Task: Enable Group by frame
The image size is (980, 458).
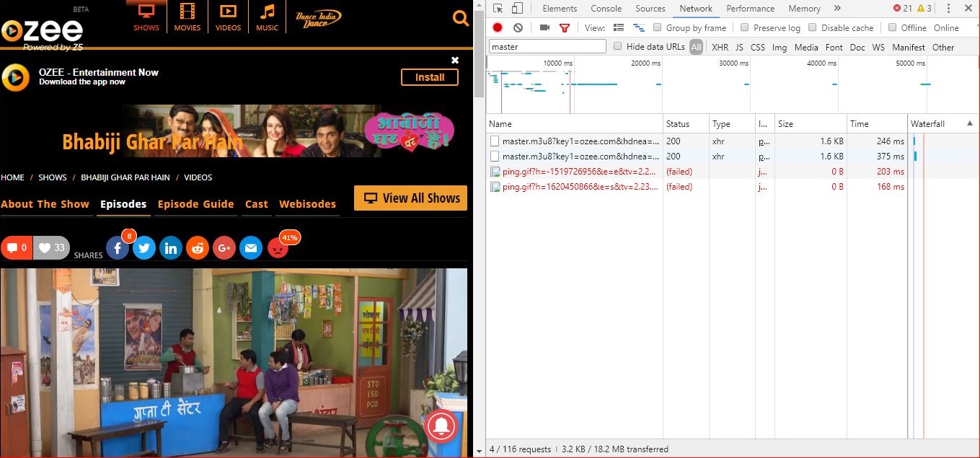Action: pyautogui.click(x=657, y=27)
